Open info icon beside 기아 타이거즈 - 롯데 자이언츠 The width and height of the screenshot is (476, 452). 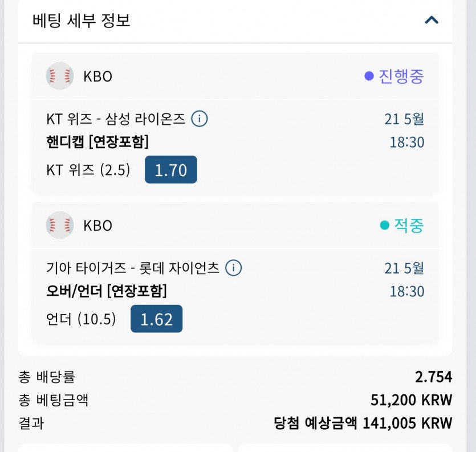(x=234, y=268)
